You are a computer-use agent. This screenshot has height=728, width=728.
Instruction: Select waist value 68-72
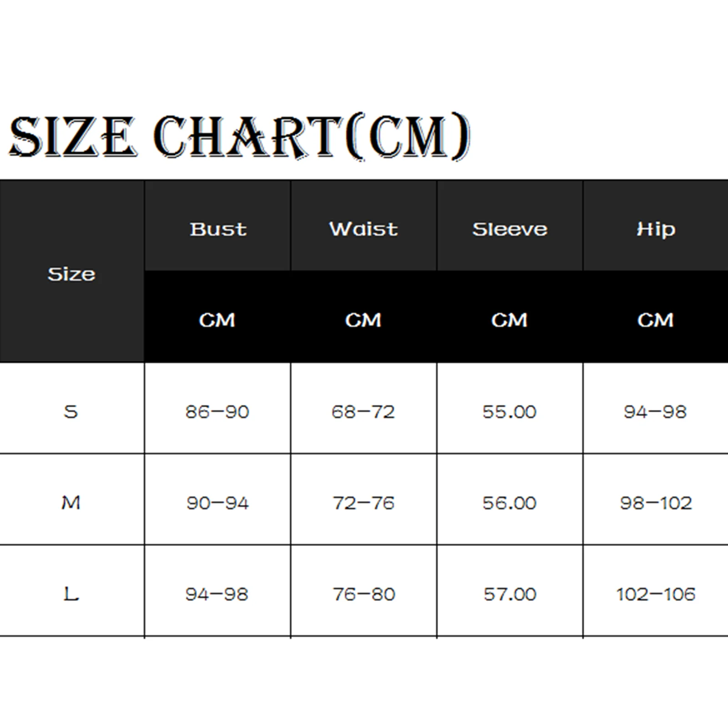(363, 412)
